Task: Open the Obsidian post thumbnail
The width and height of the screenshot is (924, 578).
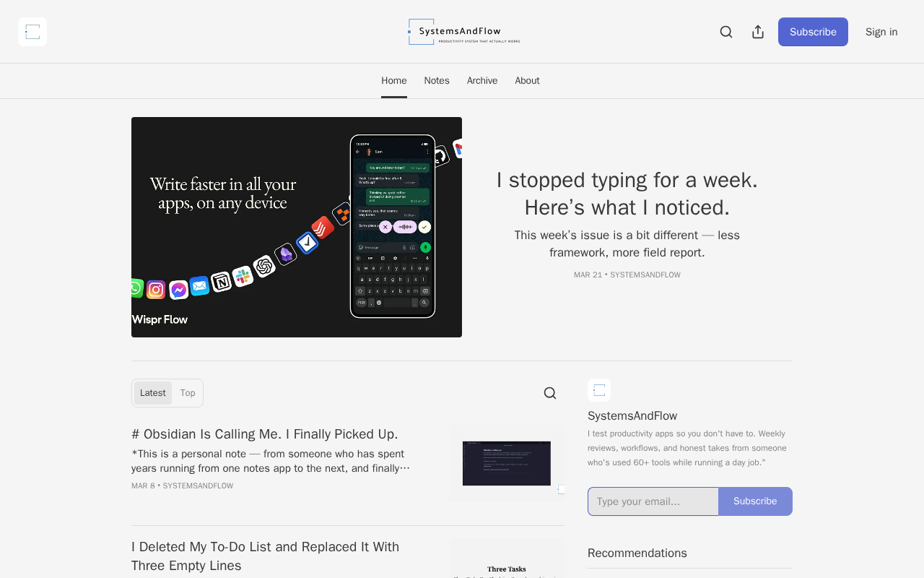Action: [507, 464]
